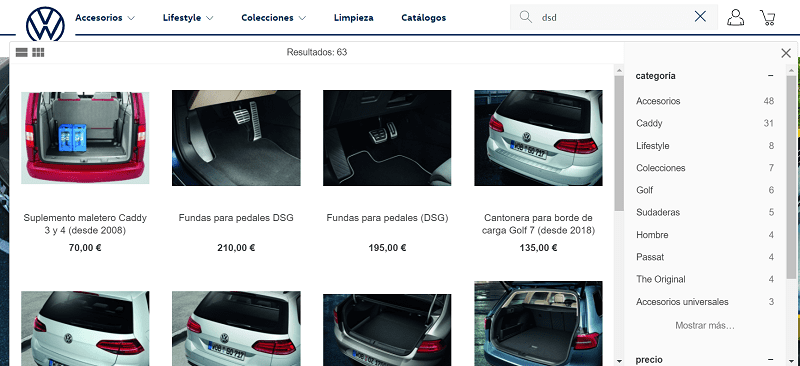The image size is (800, 366).
Task: Click the search magnifier icon
Action: click(526, 17)
